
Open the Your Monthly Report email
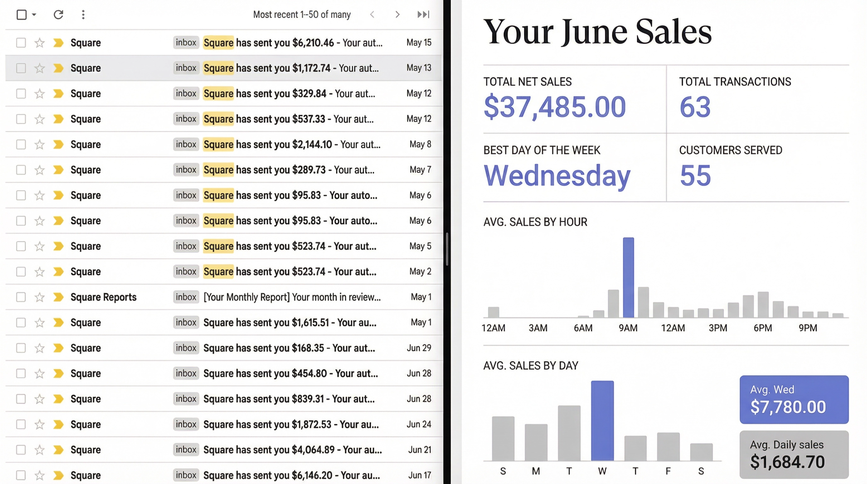[292, 297]
